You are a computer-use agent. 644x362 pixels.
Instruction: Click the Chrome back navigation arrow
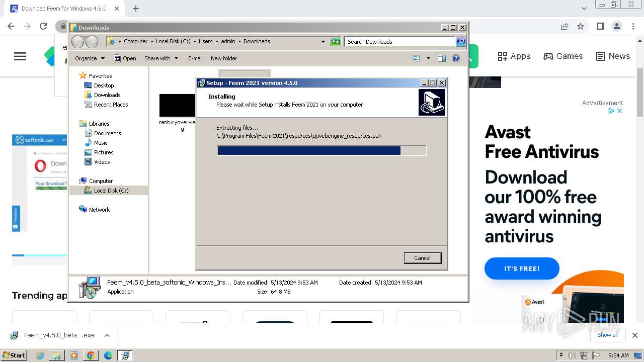(x=12, y=26)
